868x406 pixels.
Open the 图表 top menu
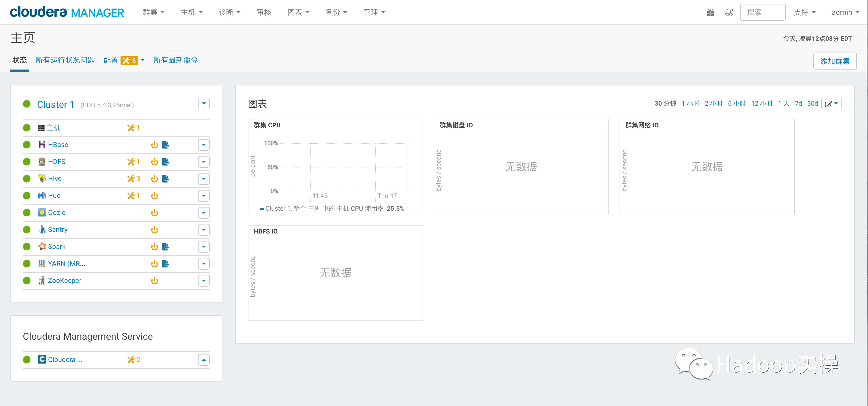tap(298, 12)
